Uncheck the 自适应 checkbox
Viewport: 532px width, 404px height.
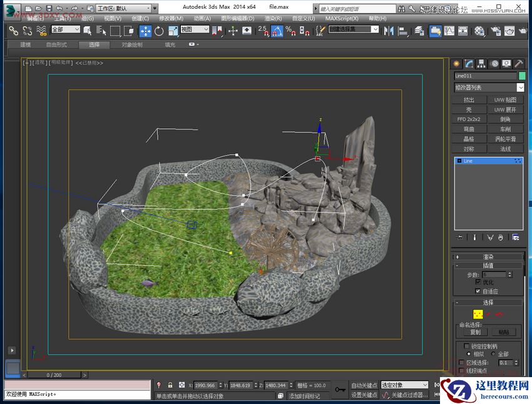coord(477,291)
